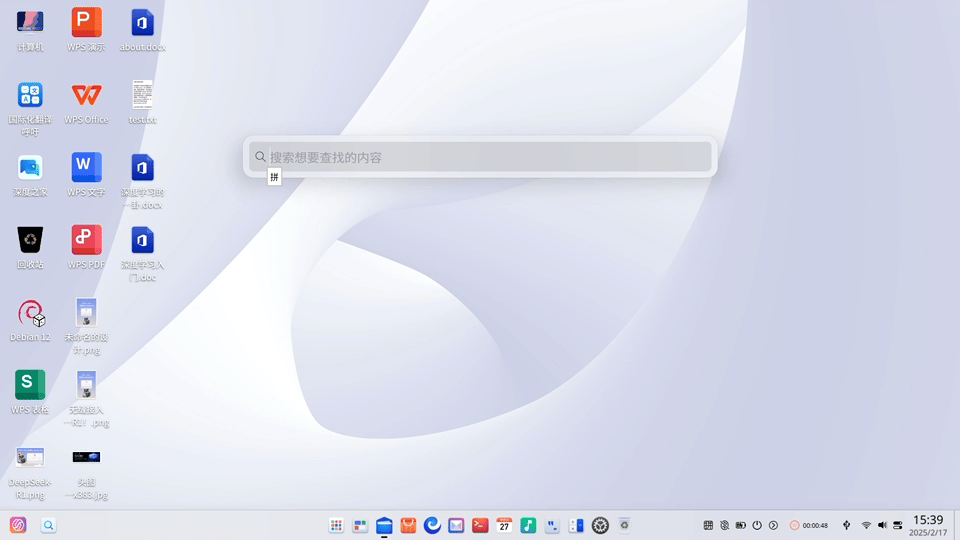Image resolution: width=960 pixels, height=540 pixels.
Task: Open the calendar showing 27
Action: [504, 525]
